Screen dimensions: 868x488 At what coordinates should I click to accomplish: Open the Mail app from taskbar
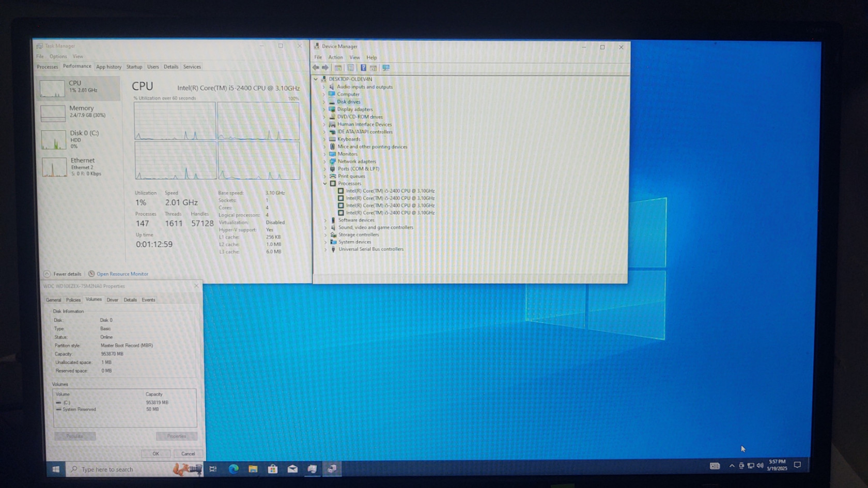[x=292, y=469]
